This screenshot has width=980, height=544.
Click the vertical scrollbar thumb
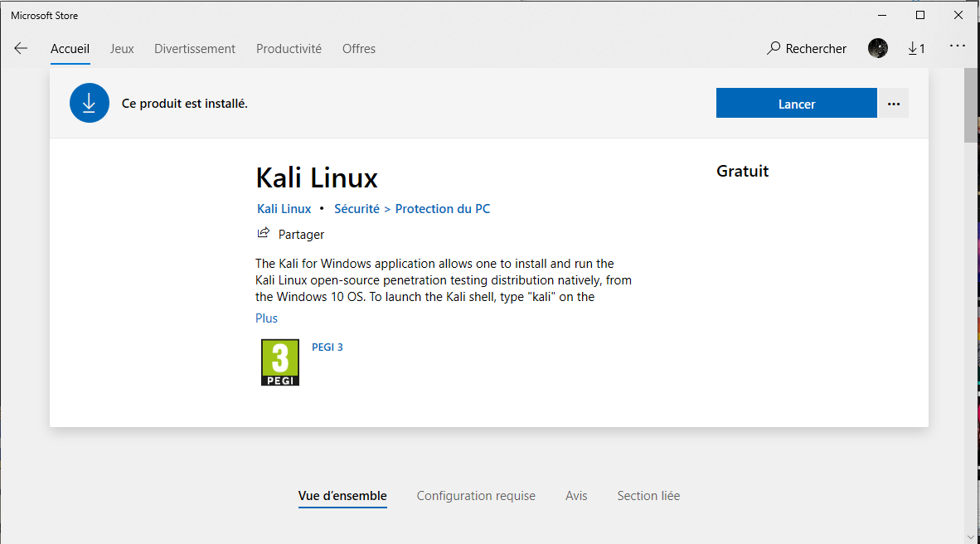[x=971, y=105]
